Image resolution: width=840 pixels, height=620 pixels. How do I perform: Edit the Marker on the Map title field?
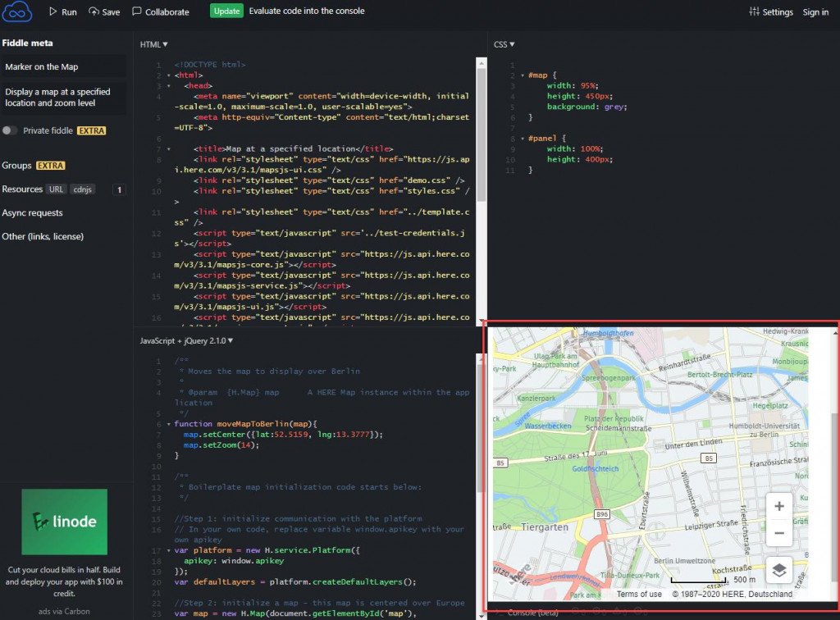click(x=64, y=66)
